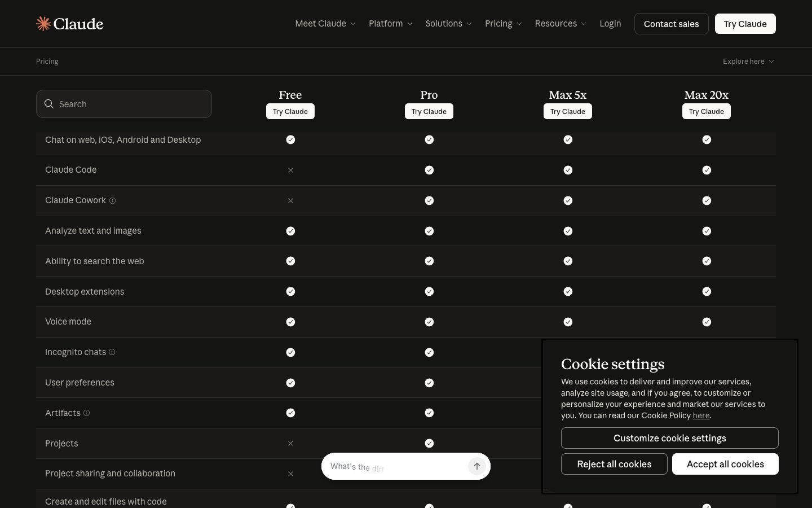Accept all cookies
This screenshot has height=508, width=812.
725,464
